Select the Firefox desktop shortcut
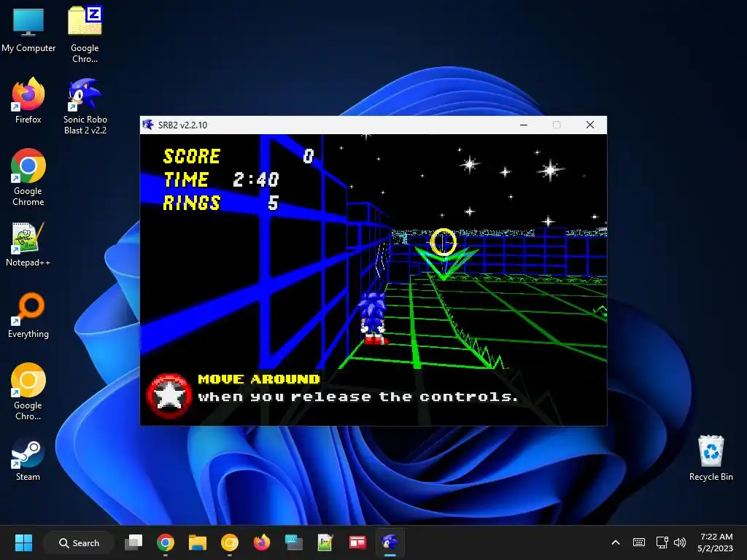 [x=28, y=101]
